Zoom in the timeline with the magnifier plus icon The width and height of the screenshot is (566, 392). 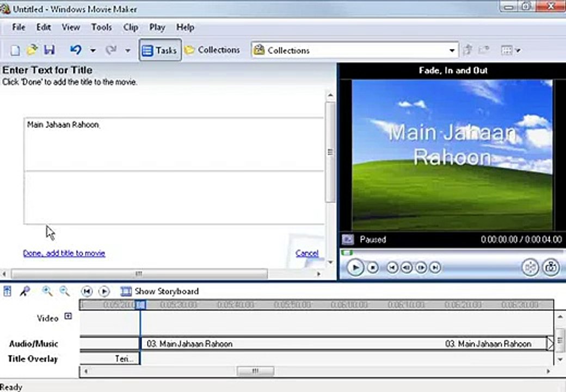pos(47,291)
